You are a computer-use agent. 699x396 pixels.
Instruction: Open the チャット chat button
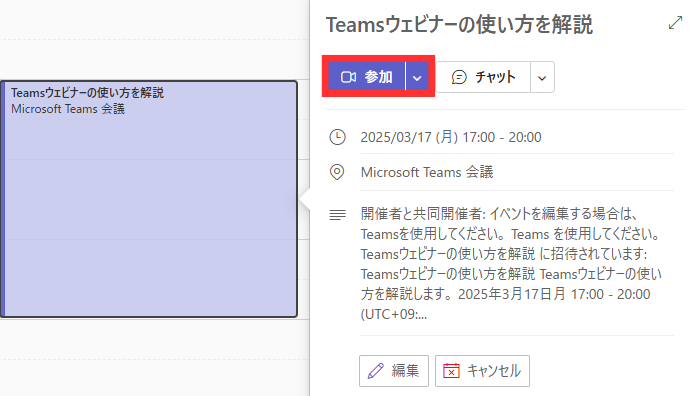(x=483, y=77)
